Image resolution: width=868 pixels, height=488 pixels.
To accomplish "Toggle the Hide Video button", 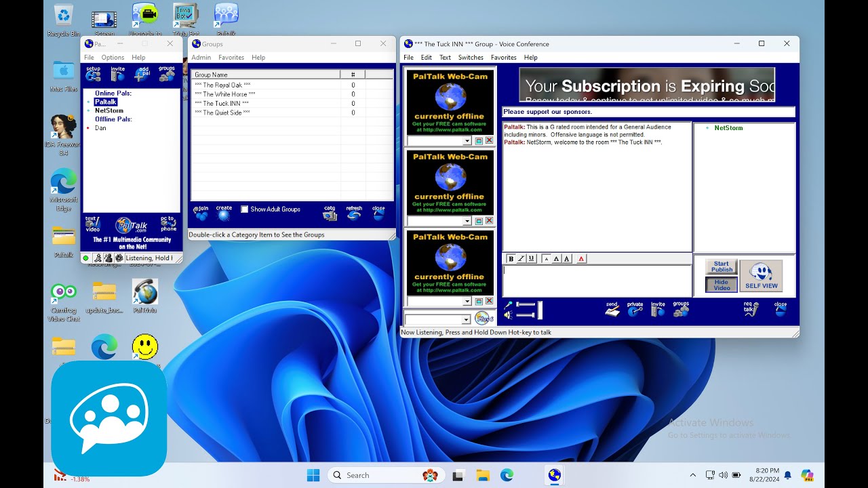I will (x=722, y=285).
